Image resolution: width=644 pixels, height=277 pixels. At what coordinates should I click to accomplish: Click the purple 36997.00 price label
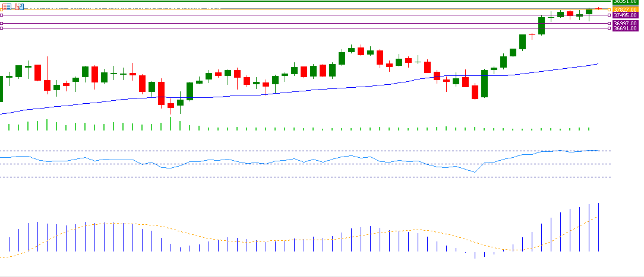tap(626, 23)
